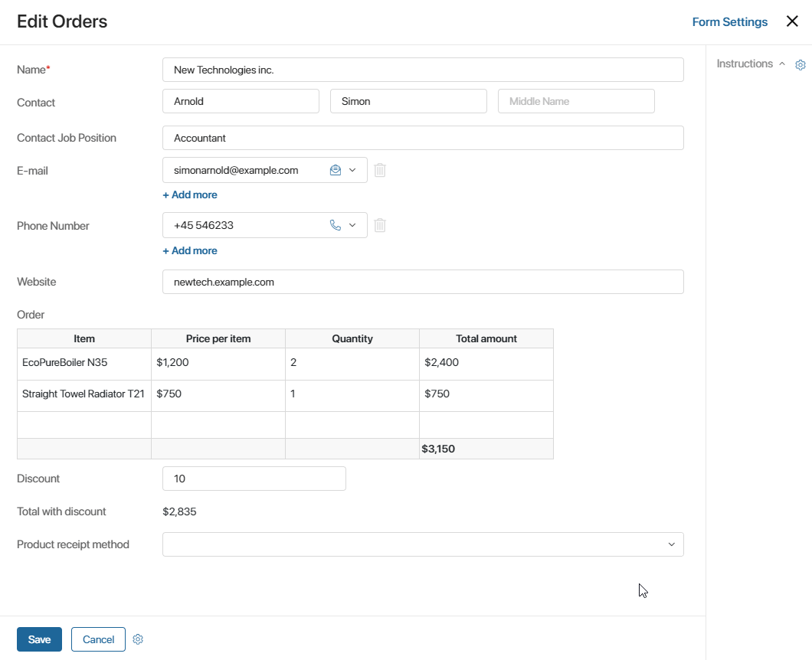Delete the e-mail entry with the trash icon
Viewport: 812px width, 660px height.
380,170
